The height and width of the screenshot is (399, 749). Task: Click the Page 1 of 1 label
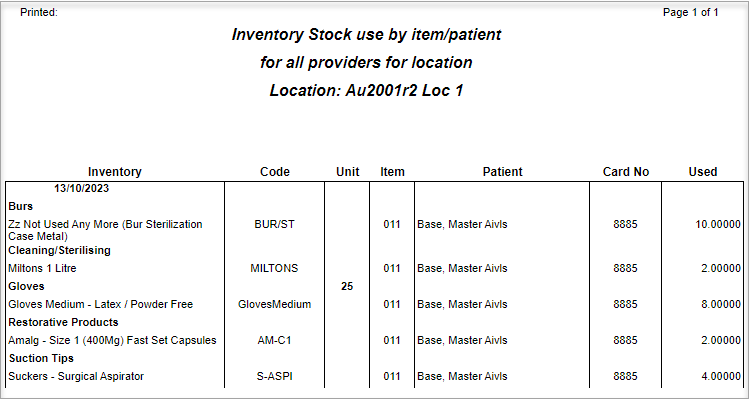691,12
